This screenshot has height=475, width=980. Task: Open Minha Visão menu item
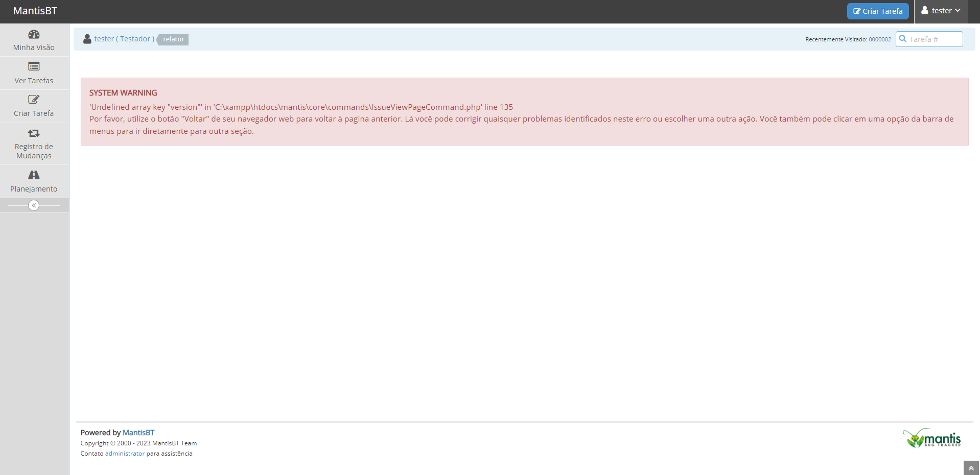pos(34,47)
